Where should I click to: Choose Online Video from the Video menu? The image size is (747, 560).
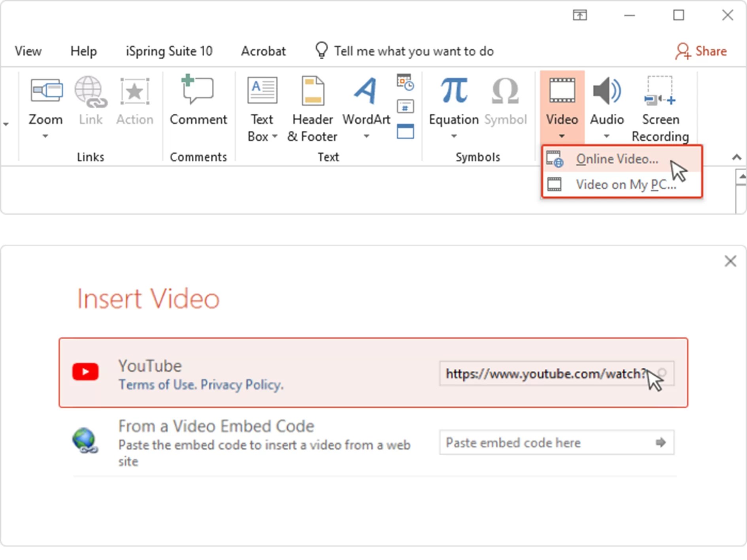617,158
